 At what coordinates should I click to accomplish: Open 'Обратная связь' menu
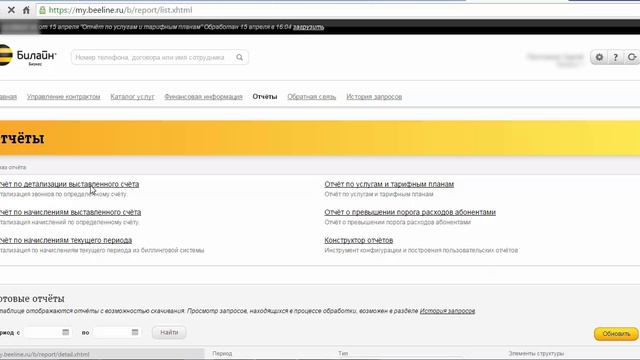[311, 97]
